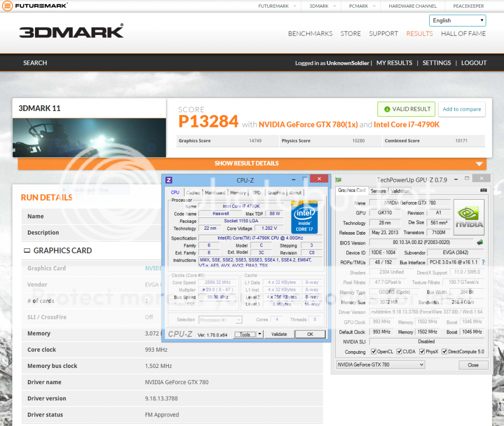Toggle the PhysX checkbox in GPU-Z
This screenshot has height=426, width=504.
point(422,351)
